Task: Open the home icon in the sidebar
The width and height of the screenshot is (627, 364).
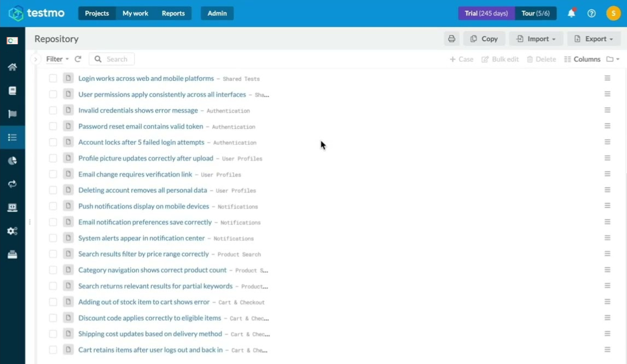Action: (x=12, y=67)
